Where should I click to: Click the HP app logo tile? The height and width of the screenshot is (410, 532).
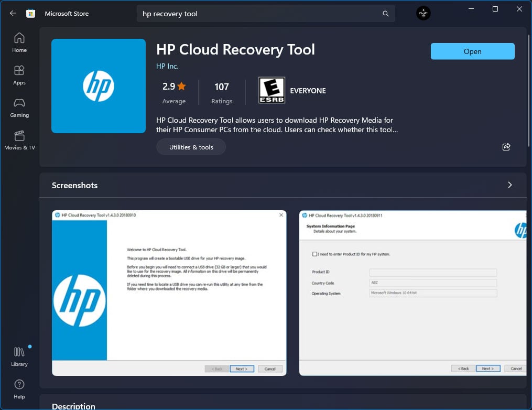point(99,86)
